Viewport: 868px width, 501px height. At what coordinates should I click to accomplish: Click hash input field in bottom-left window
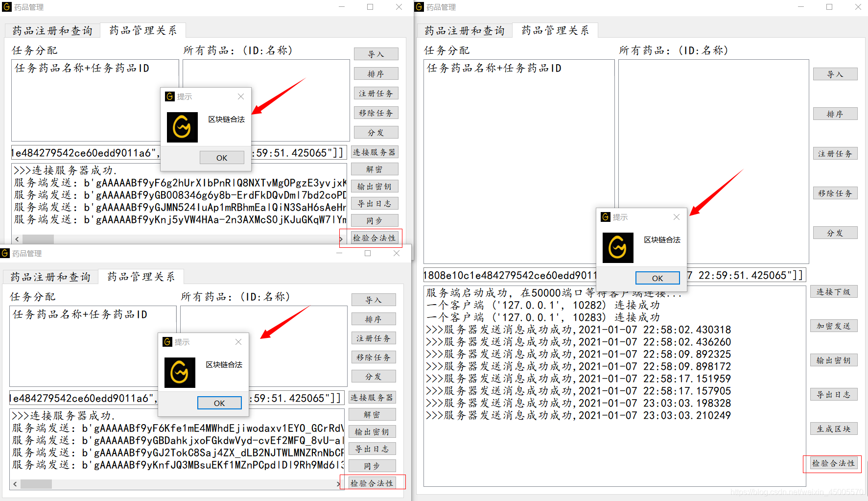tap(177, 398)
